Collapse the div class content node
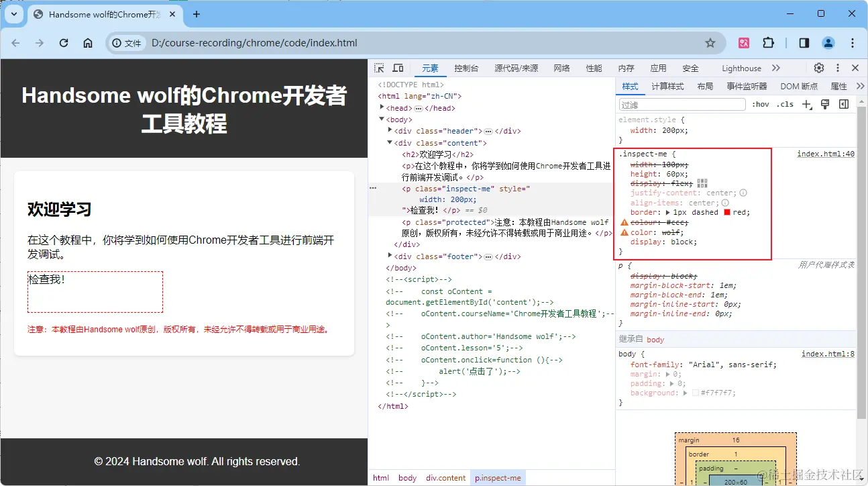This screenshot has width=868, height=486. [x=390, y=142]
